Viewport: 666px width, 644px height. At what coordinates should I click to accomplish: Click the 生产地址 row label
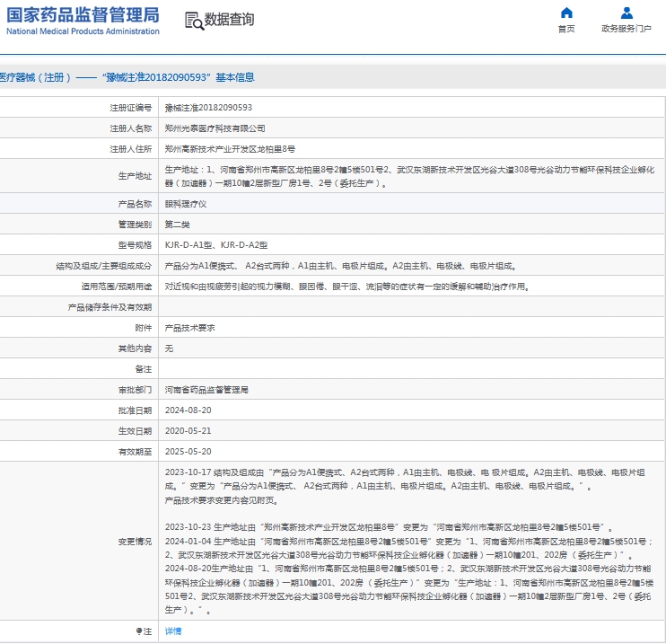(135, 176)
